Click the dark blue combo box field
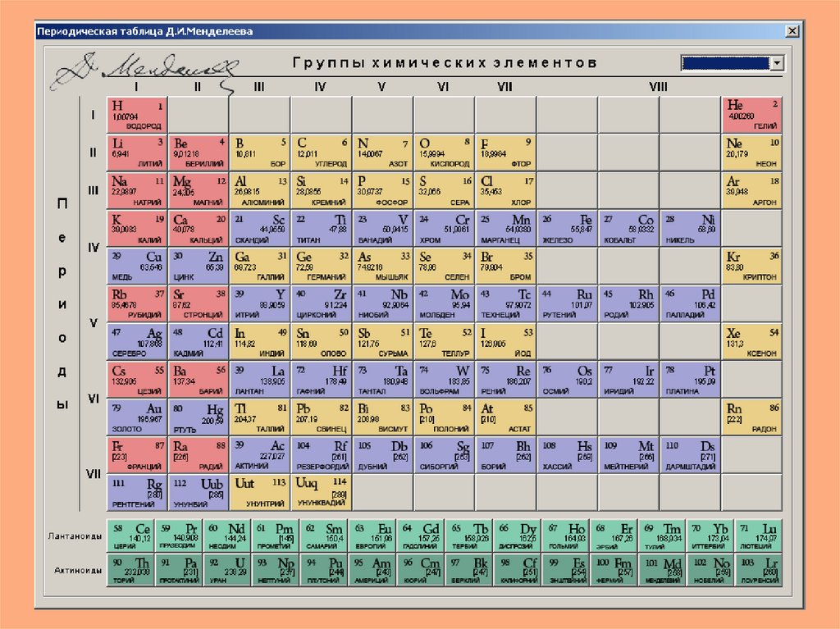 pyautogui.click(x=726, y=63)
